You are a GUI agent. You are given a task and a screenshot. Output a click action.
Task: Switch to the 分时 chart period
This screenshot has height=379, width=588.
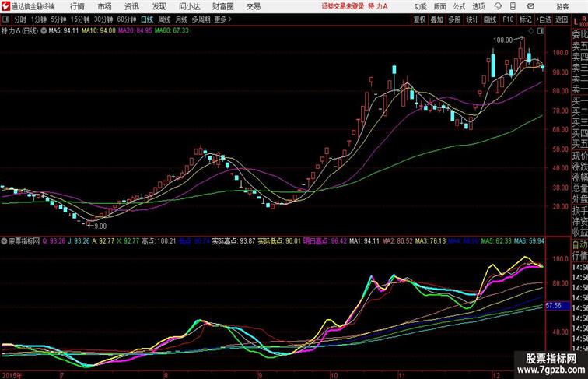[x=20, y=19]
